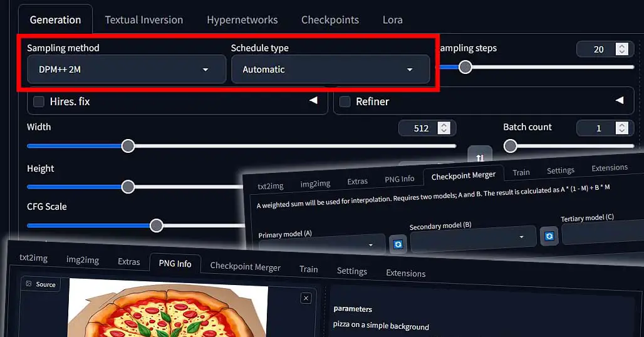Open PNG Info tab in Checkpoint Merger window
The image size is (644, 337).
point(399,179)
